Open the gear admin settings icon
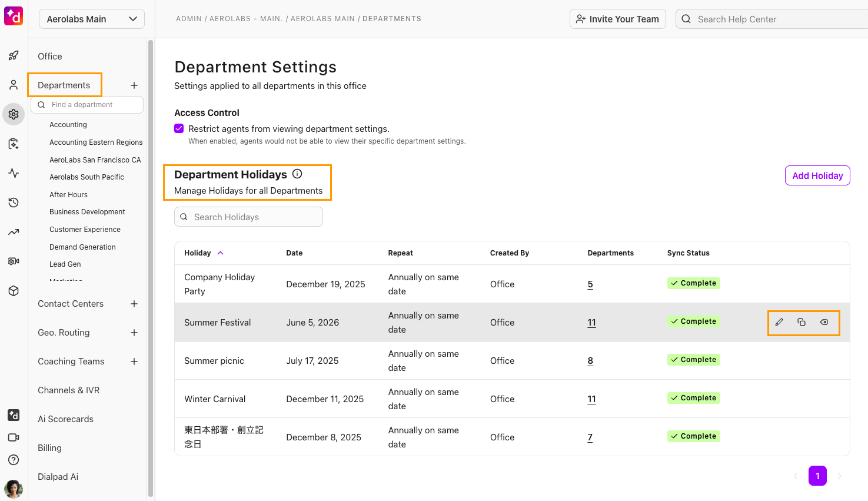 (14, 114)
